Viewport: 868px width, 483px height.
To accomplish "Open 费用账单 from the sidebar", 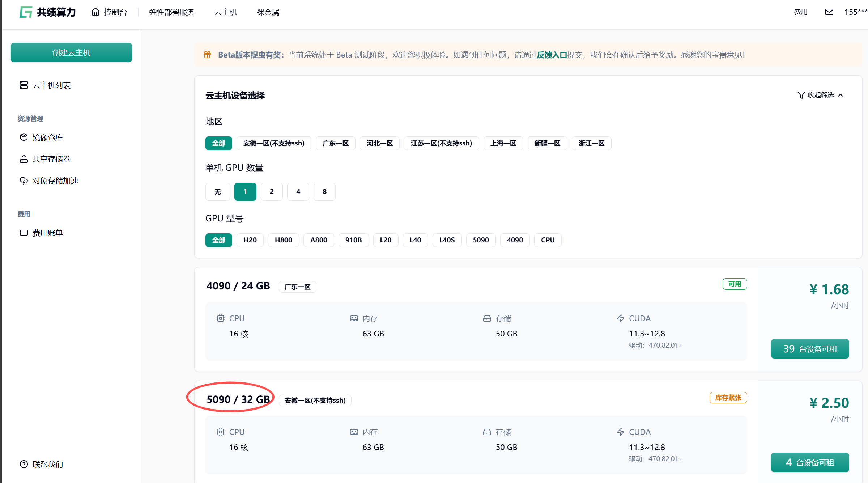I will 47,233.
